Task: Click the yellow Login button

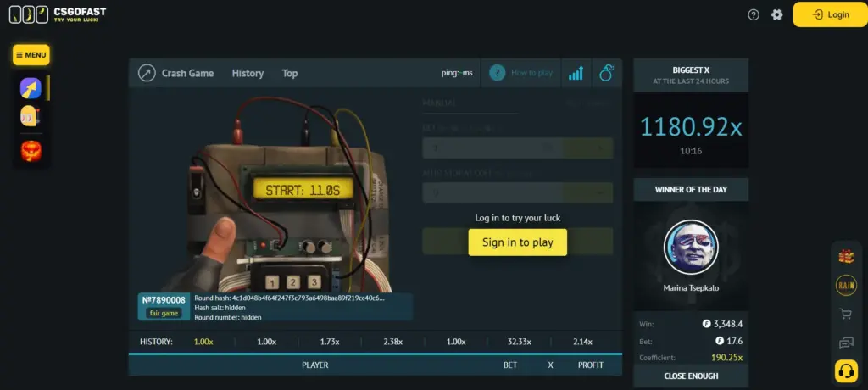Action: (831, 14)
